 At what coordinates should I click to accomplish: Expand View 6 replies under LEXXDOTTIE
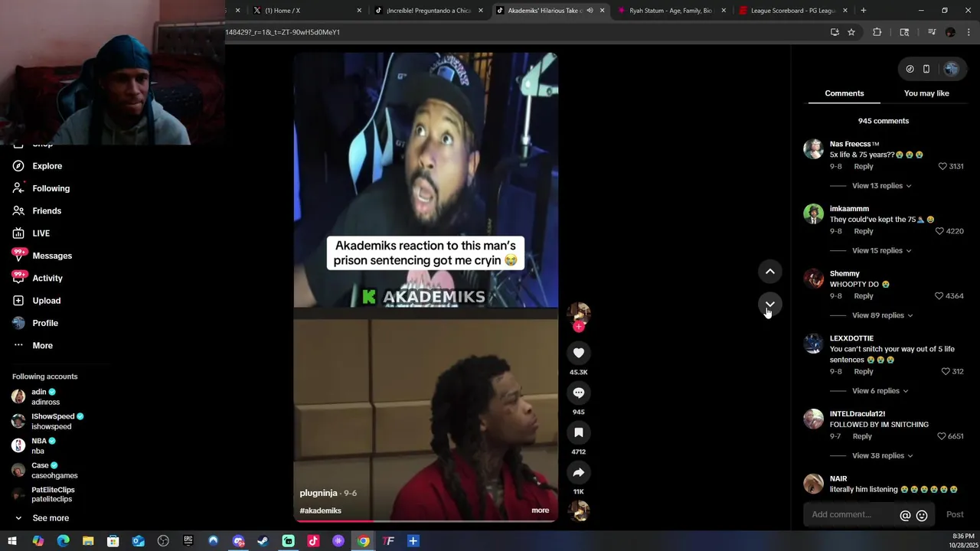click(x=880, y=391)
